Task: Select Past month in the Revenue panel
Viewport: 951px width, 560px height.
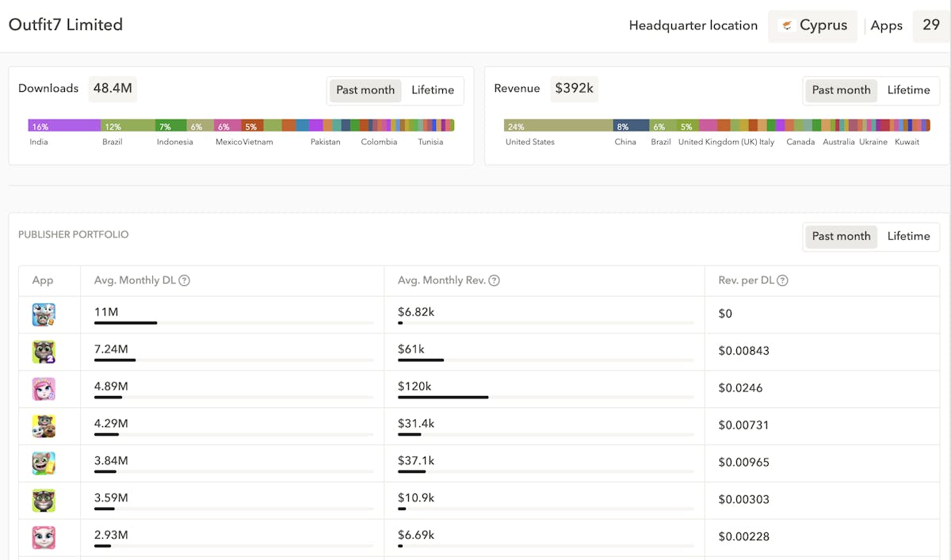Action: (841, 90)
